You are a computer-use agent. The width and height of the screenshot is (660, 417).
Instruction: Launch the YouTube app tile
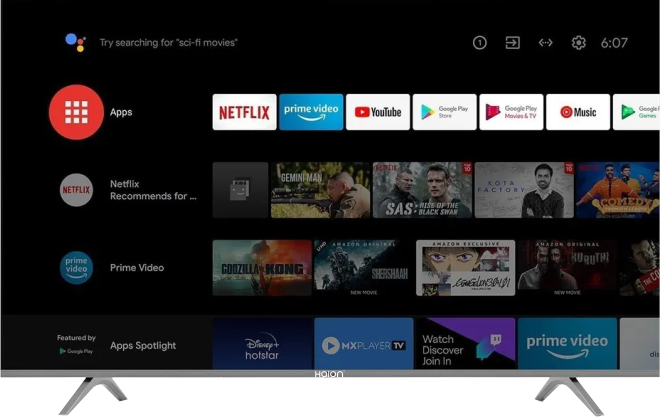[x=378, y=112]
